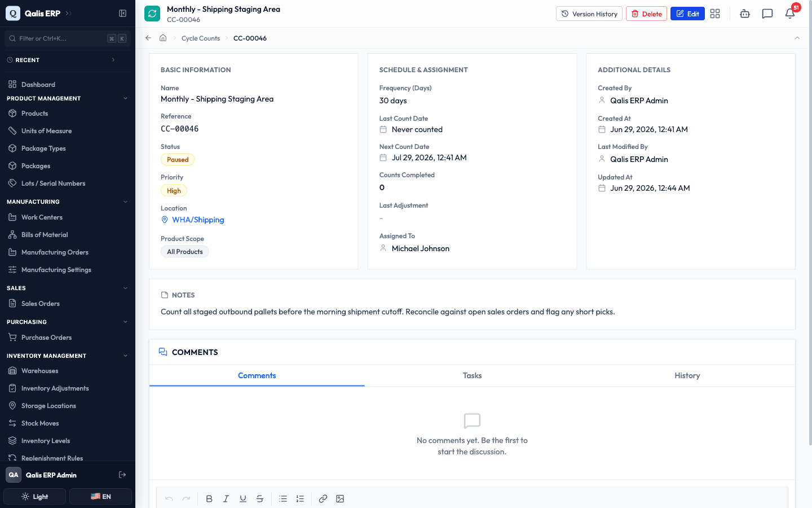Viewport: 812px width, 508px height.
Task: Click the logout icon beside Qalis ERP Admin
Action: click(122, 475)
